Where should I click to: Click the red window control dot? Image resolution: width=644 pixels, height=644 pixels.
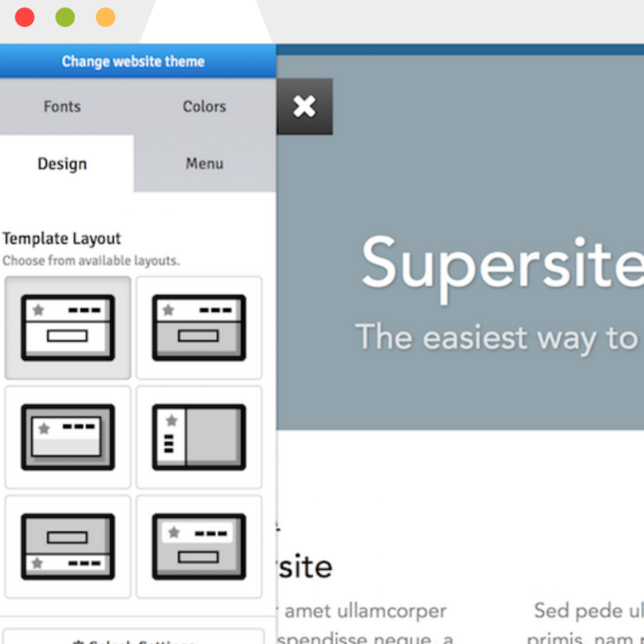coord(25,17)
